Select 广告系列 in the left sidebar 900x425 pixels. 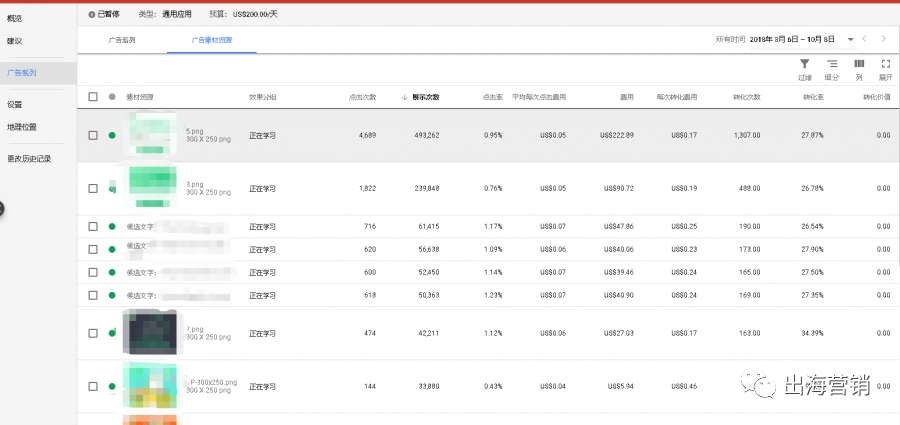pyautogui.click(x=22, y=73)
